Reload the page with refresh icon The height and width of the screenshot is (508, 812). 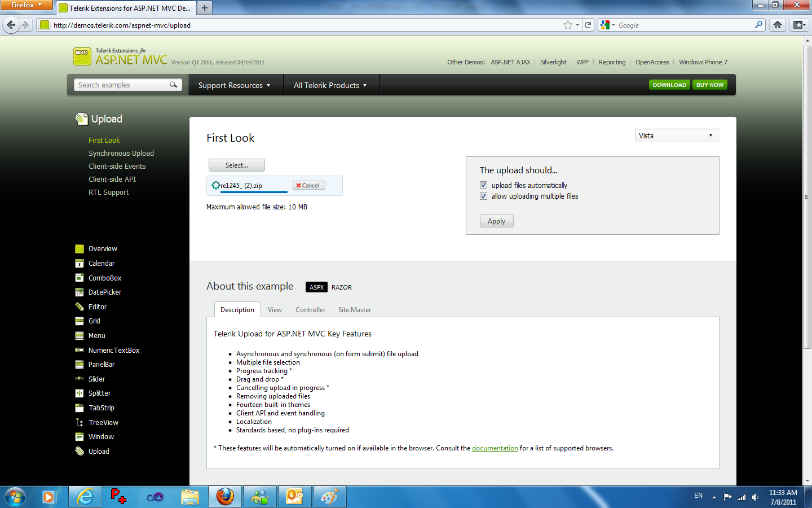click(588, 25)
